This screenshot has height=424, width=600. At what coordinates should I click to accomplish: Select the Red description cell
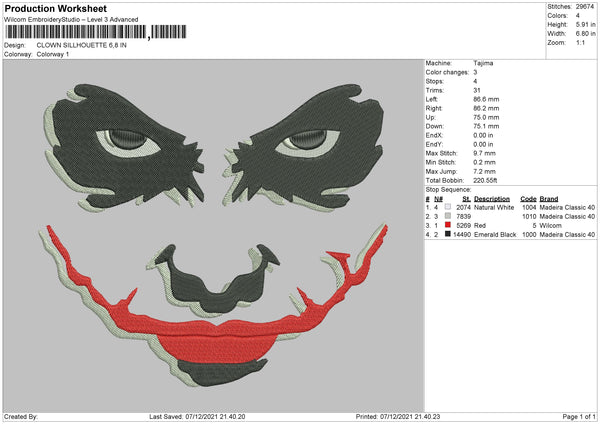pos(480,225)
